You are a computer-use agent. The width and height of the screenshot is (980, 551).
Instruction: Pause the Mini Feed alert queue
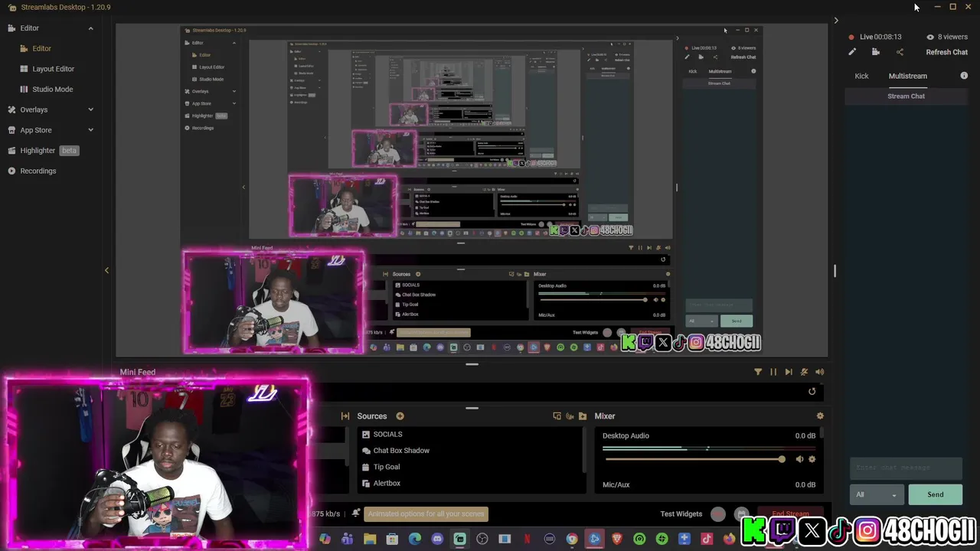773,372
